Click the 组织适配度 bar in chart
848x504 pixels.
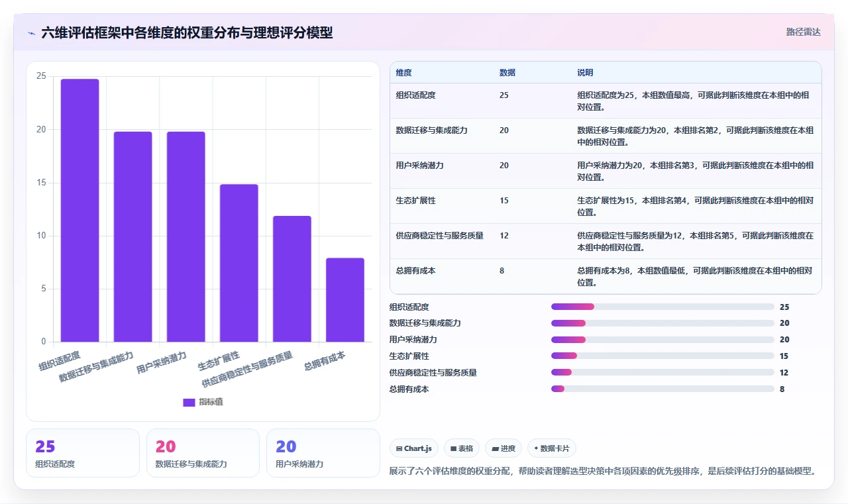(x=79, y=211)
